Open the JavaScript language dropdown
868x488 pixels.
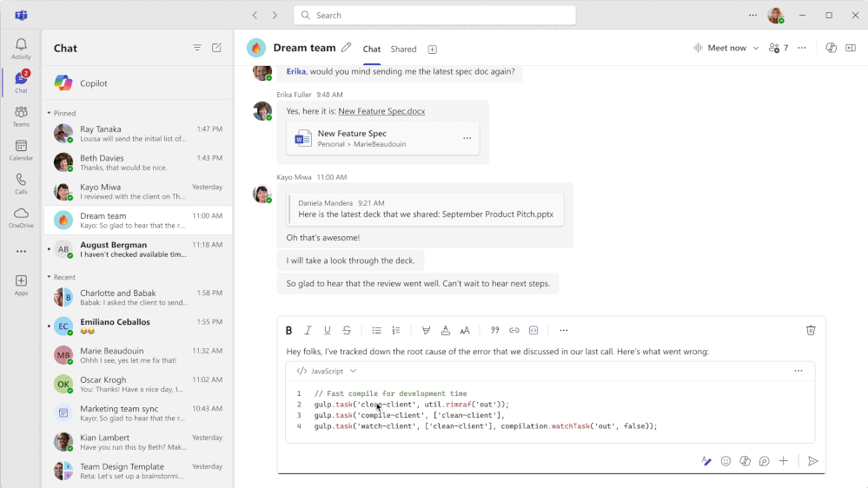click(328, 372)
